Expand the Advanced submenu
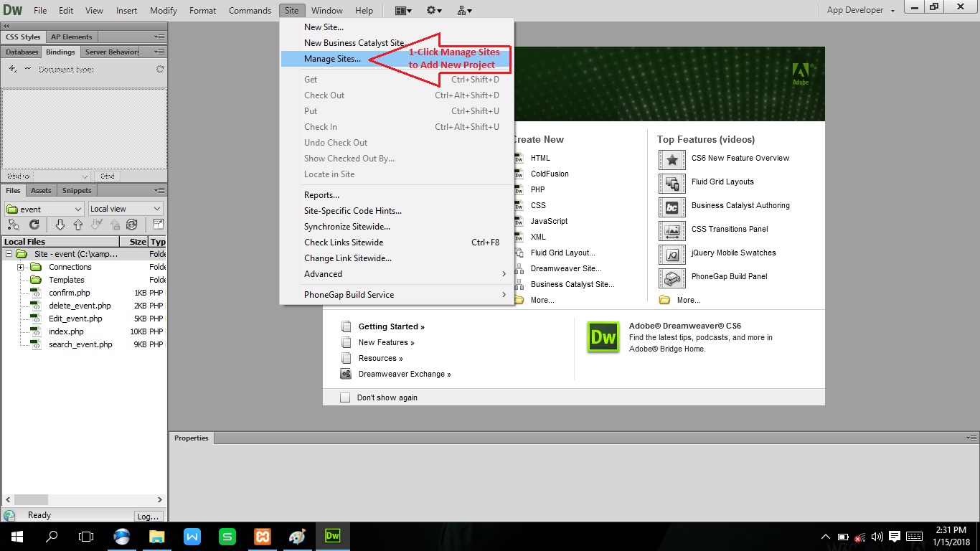The width and height of the screenshot is (980, 551). [x=397, y=274]
